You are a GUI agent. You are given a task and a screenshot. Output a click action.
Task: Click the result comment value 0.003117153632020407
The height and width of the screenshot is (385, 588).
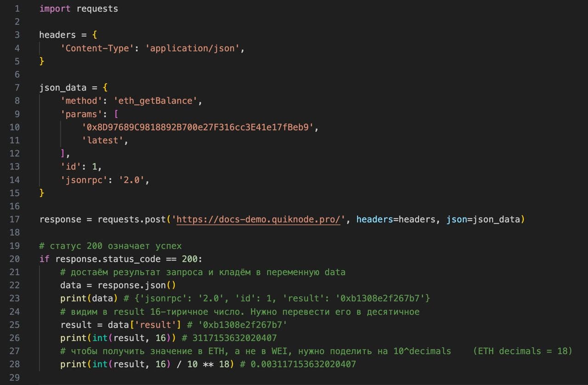click(x=303, y=364)
